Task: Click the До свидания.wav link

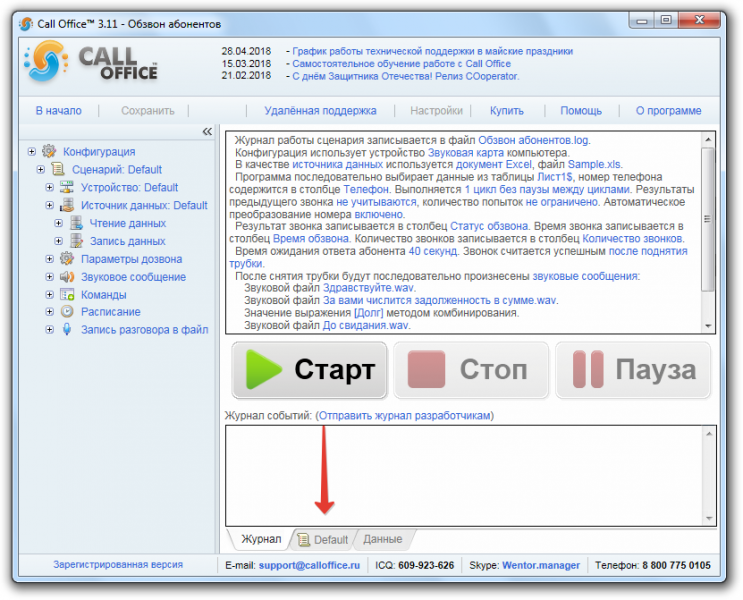Action: [365, 325]
